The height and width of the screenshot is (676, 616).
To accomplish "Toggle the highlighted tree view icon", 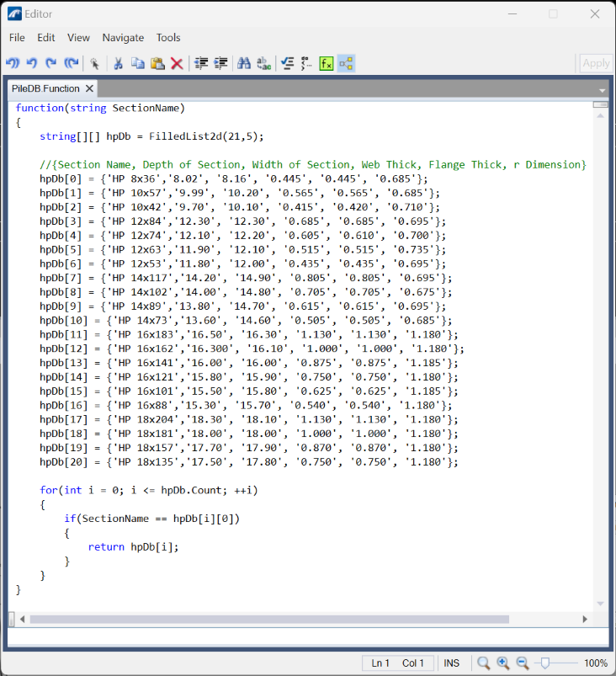I will pyautogui.click(x=346, y=64).
